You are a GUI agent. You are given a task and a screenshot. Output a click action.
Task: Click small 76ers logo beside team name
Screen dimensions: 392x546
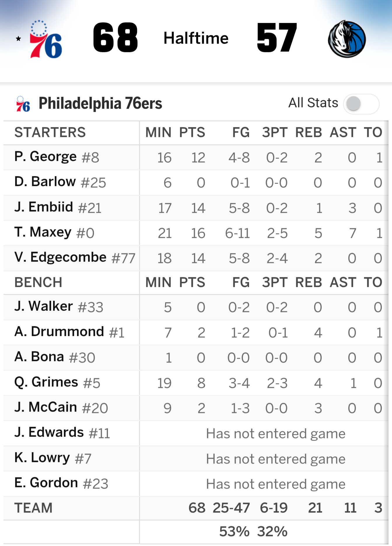[23, 104]
